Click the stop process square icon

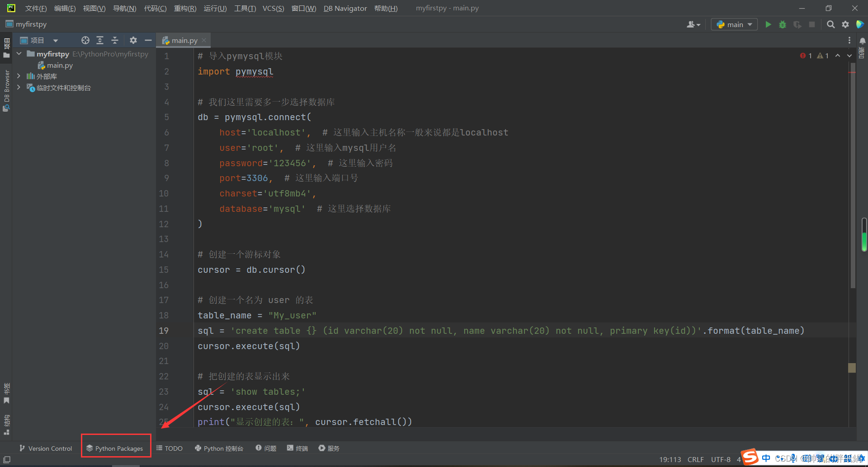812,24
